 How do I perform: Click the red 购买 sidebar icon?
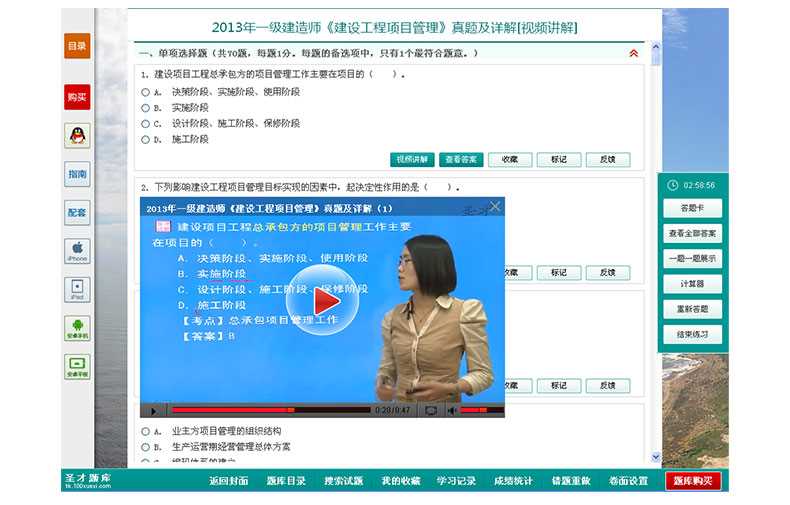pyautogui.click(x=77, y=97)
